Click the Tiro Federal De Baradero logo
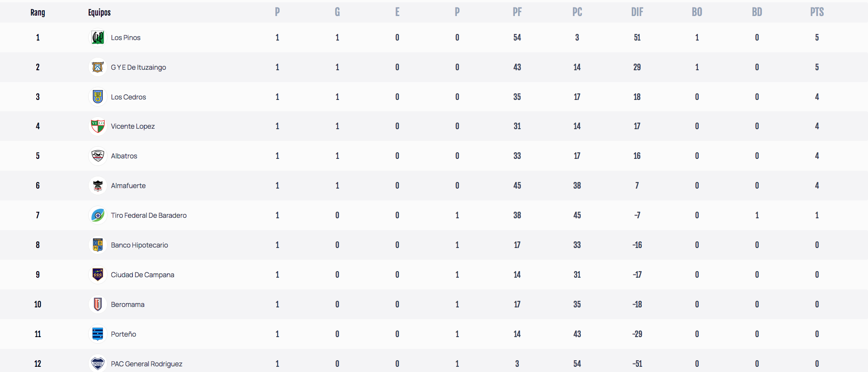The width and height of the screenshot is (868, 372). (x=98, y=215)
